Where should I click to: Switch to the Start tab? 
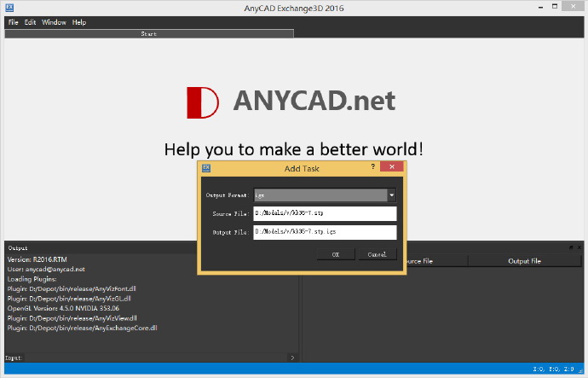[x=149, y=34]
